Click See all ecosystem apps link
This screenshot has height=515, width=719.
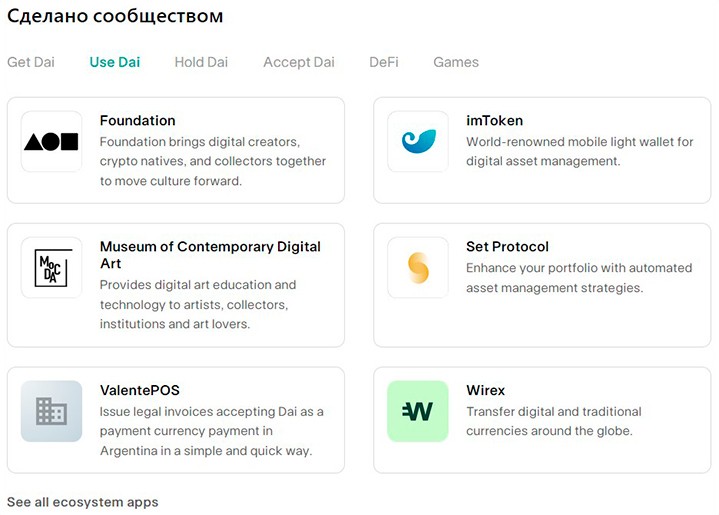coord(83,501)
